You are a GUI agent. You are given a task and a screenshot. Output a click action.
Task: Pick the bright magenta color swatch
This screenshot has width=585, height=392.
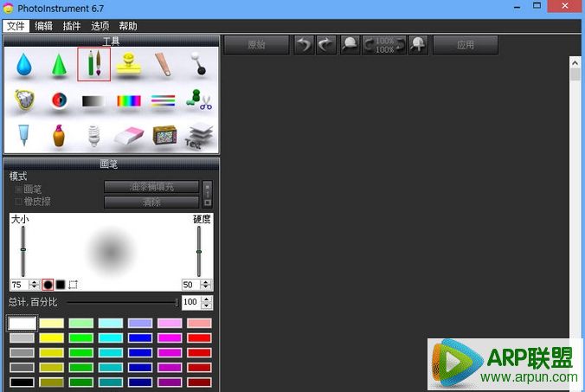(x=170, y=338)
